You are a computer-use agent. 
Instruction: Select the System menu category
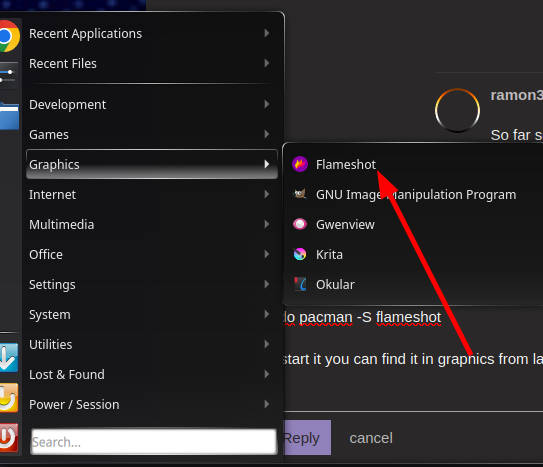152,315
